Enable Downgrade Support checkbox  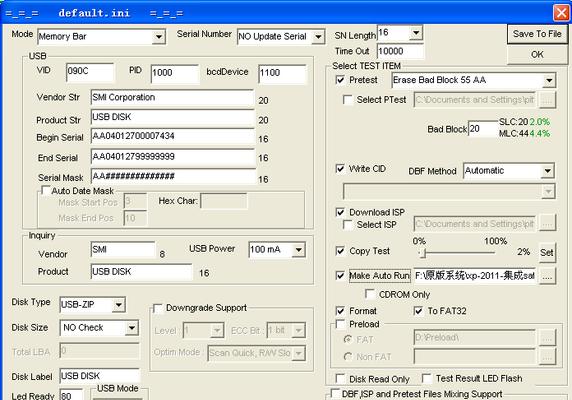(x=158, y=308)
